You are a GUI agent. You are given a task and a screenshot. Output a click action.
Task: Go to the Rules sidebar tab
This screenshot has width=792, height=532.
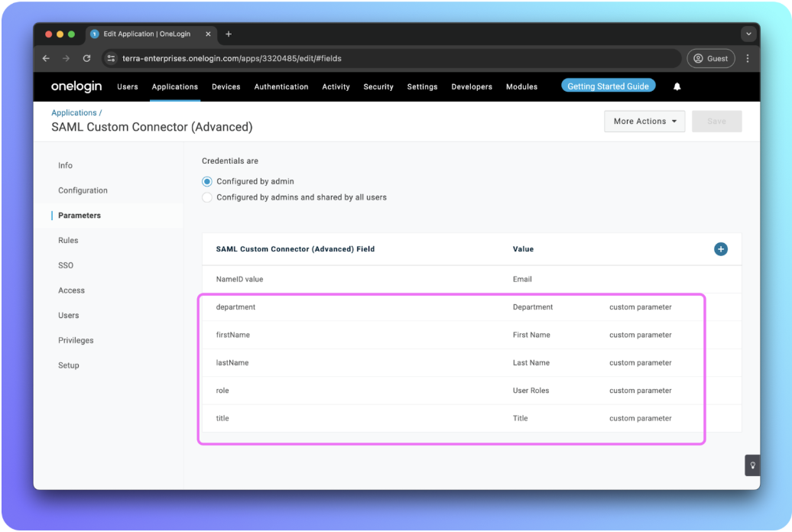68,241
